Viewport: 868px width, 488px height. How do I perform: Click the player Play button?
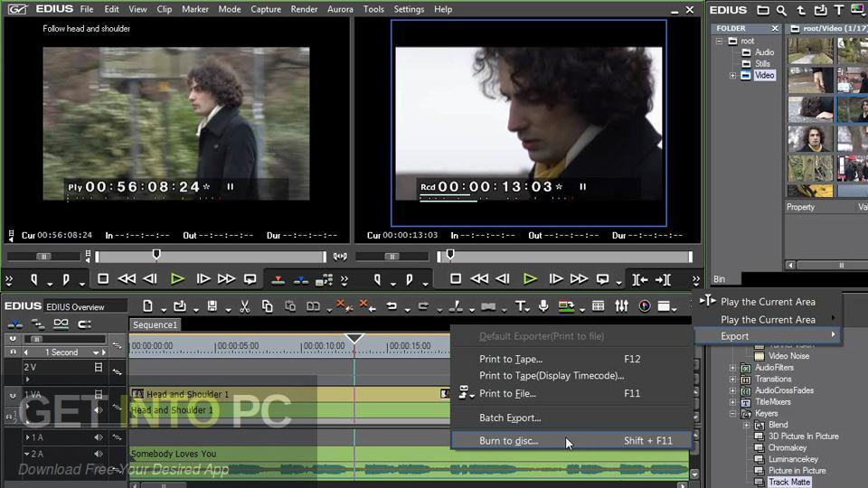177,279
